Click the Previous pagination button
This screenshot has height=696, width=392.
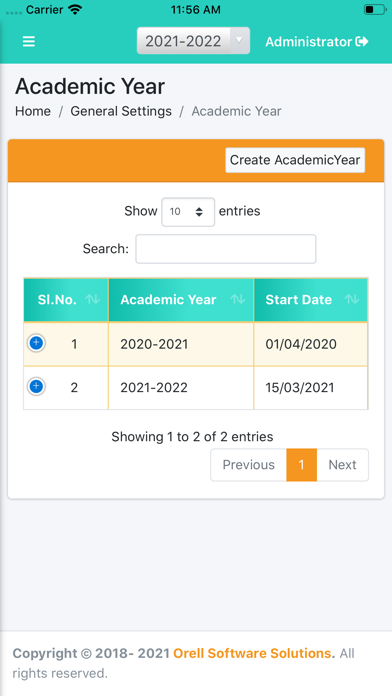[x=249, y=465]
